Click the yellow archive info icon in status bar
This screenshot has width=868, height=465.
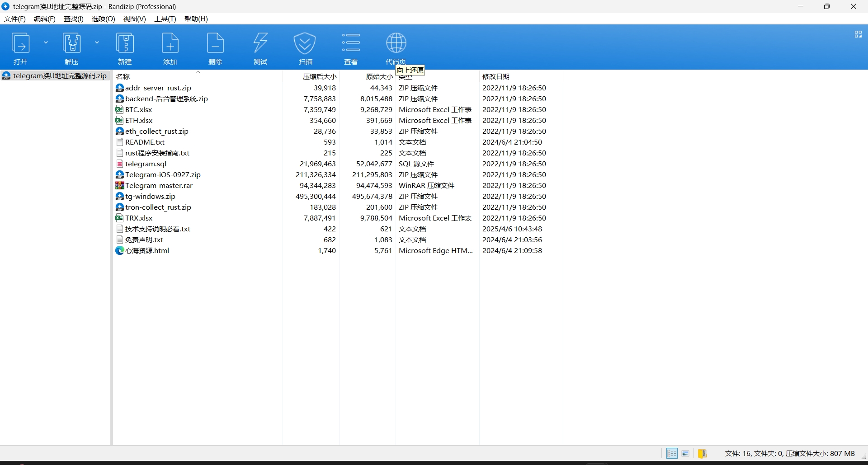pyautogui.click(x=702, y=453)
